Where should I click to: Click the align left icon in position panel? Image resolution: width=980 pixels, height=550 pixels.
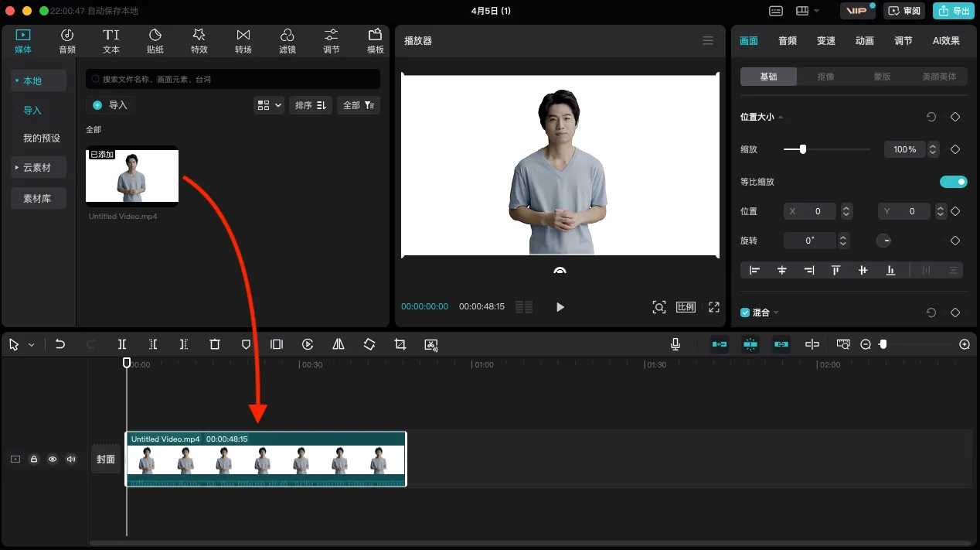[755, 270]
